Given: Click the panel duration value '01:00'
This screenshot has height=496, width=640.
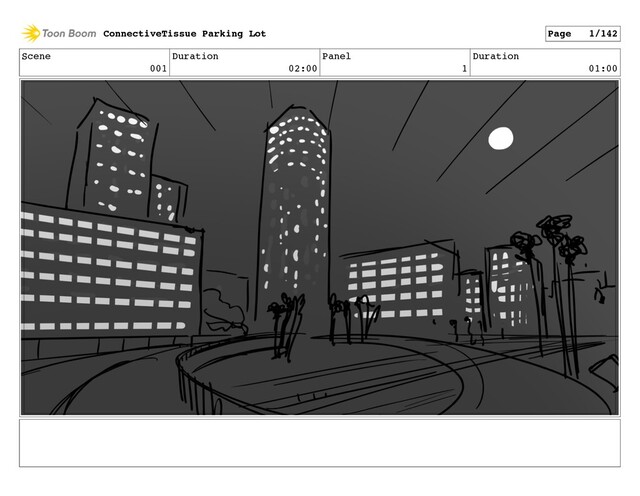Looking at the screenshot, I should 603,69.
